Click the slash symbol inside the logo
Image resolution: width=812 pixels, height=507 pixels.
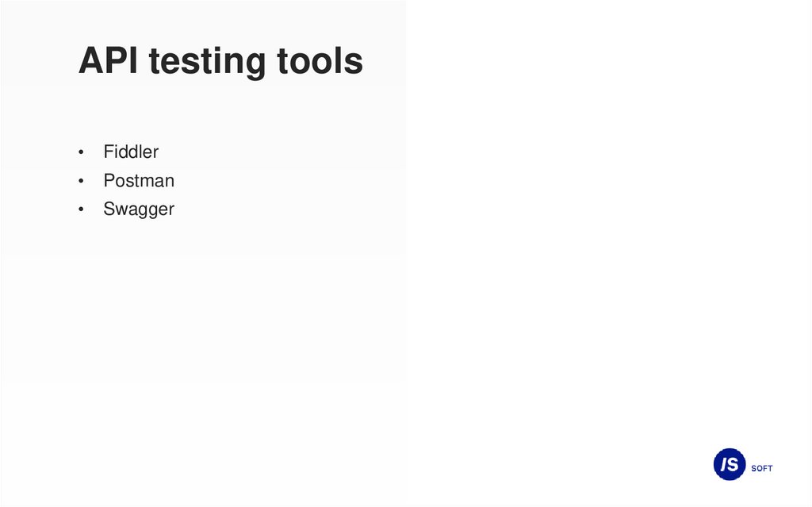click(x=724, y=465)
